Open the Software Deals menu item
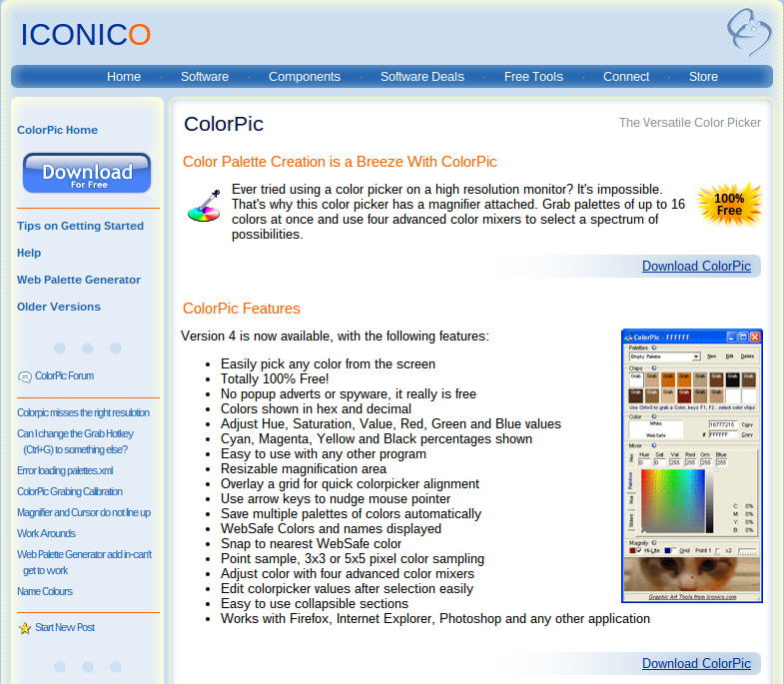The width and height of the screenshot is (784, 684). [x=422, y=77]
